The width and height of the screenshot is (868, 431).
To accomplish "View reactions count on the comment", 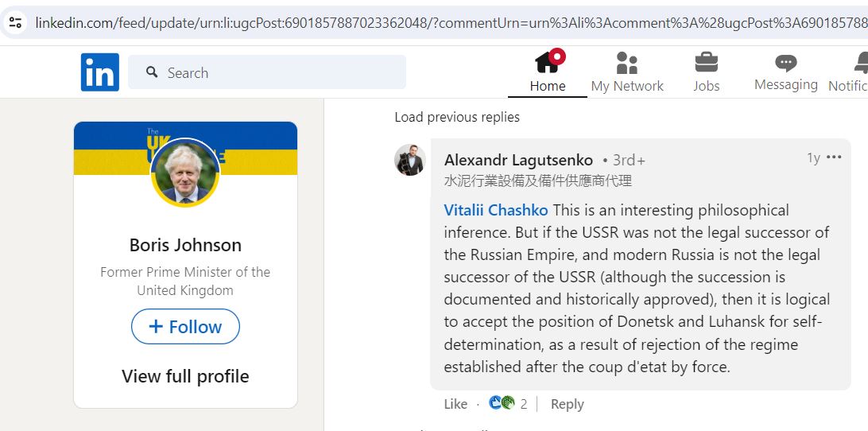I will point(508,403).
